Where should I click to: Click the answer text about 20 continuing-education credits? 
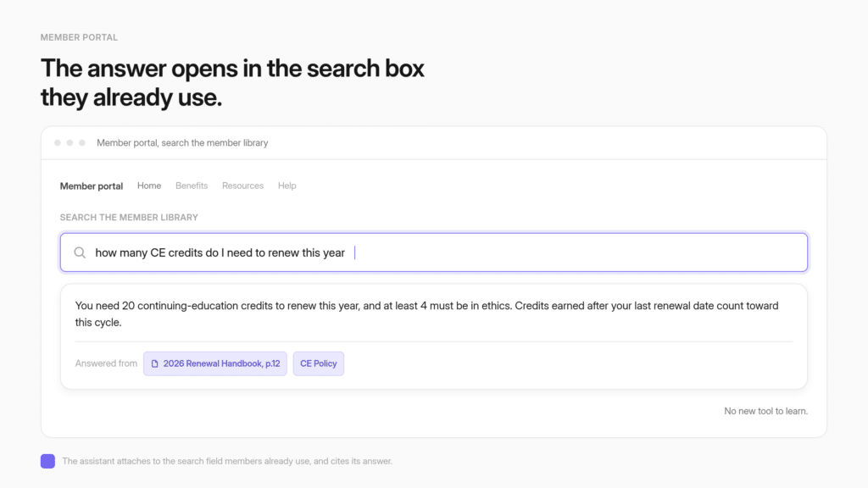pyautogui.click(x=427, y=313)
